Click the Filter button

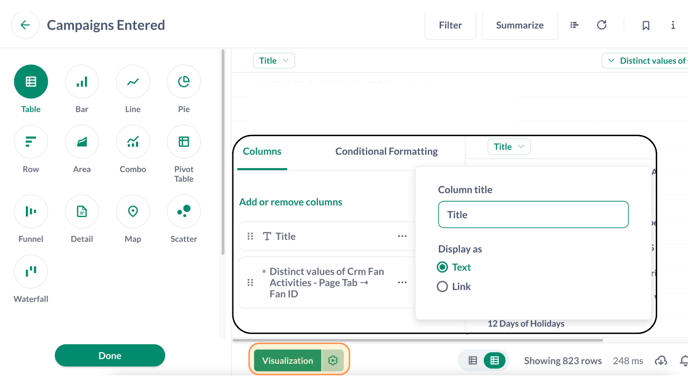450,25
